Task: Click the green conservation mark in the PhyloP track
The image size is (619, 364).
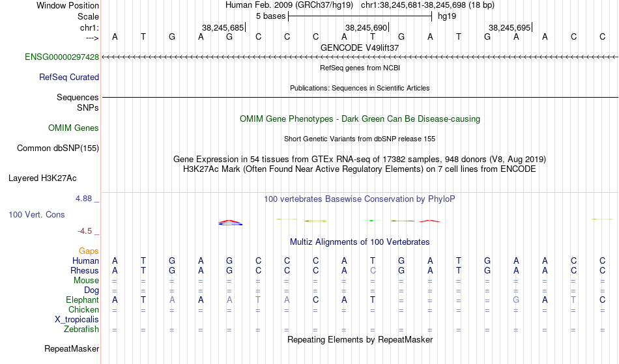Action: [x=371, y=221]
